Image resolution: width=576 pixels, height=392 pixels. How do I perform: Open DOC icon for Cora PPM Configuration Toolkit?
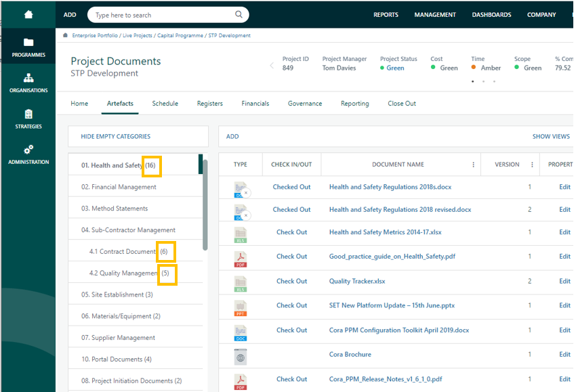[241, 333]
